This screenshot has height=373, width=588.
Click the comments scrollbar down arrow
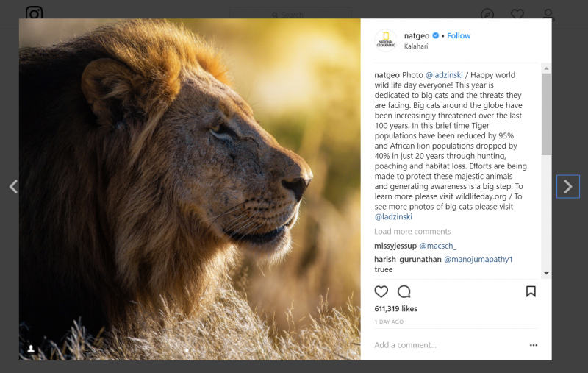tap(546, 273)
